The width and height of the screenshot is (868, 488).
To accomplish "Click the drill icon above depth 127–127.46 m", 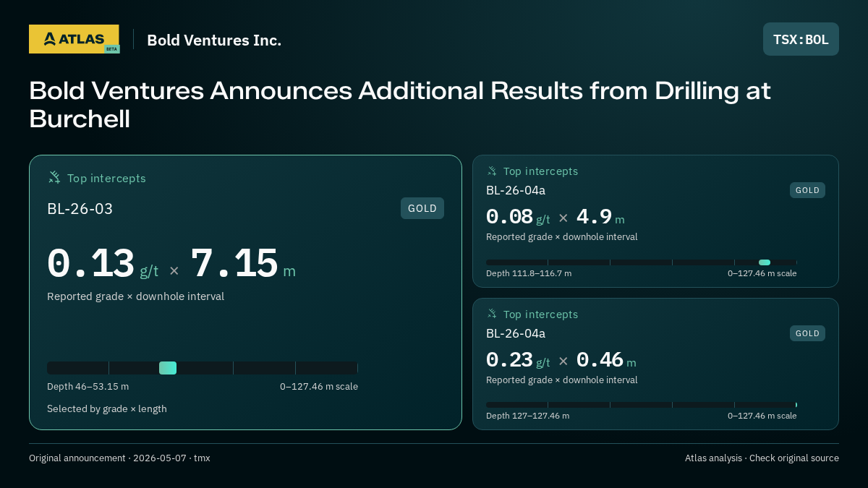I will pos(492,314).
